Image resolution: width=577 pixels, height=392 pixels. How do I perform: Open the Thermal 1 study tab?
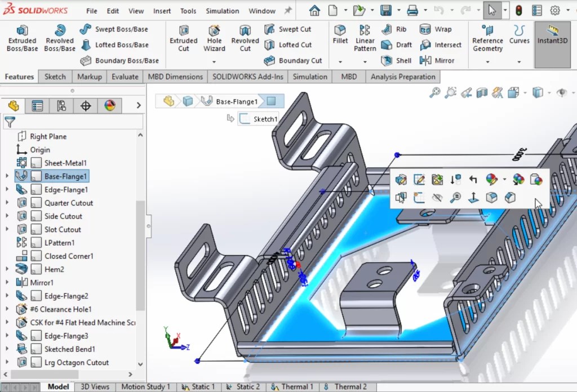[x=292, y=387]
